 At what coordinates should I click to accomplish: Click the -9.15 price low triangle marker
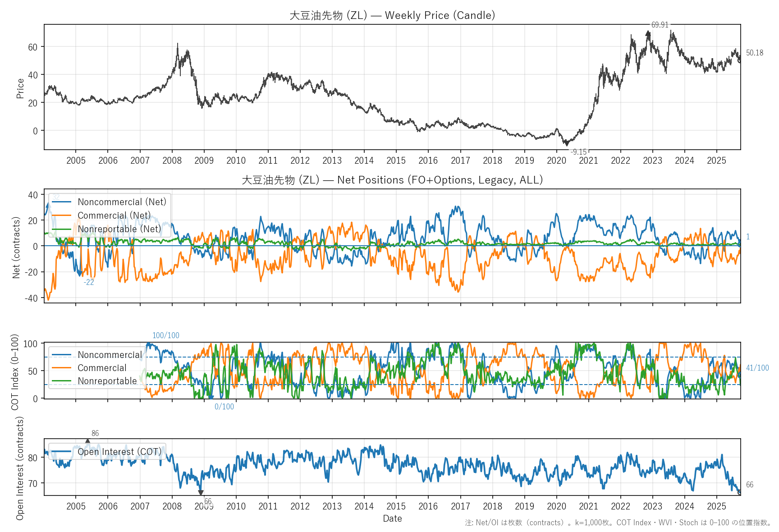(567, 144)
